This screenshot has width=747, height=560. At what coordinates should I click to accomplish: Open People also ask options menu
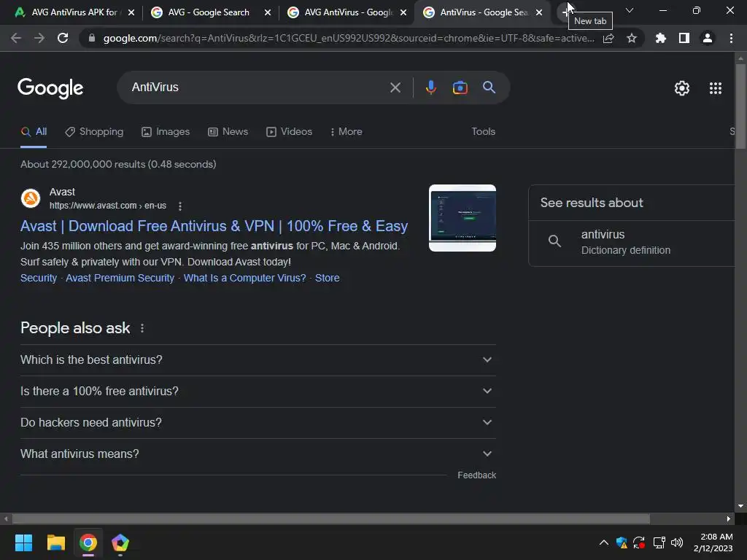142,328
